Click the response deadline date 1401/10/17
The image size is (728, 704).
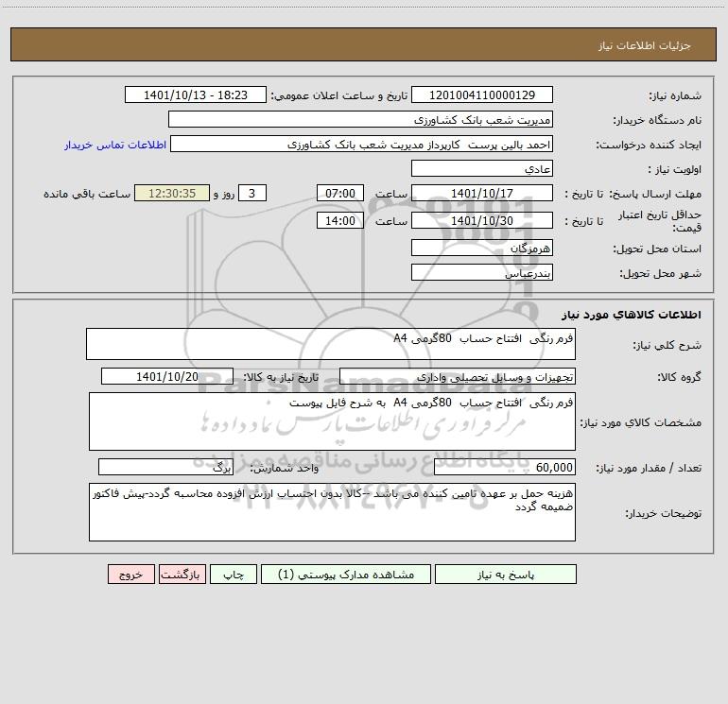point(482,193)
